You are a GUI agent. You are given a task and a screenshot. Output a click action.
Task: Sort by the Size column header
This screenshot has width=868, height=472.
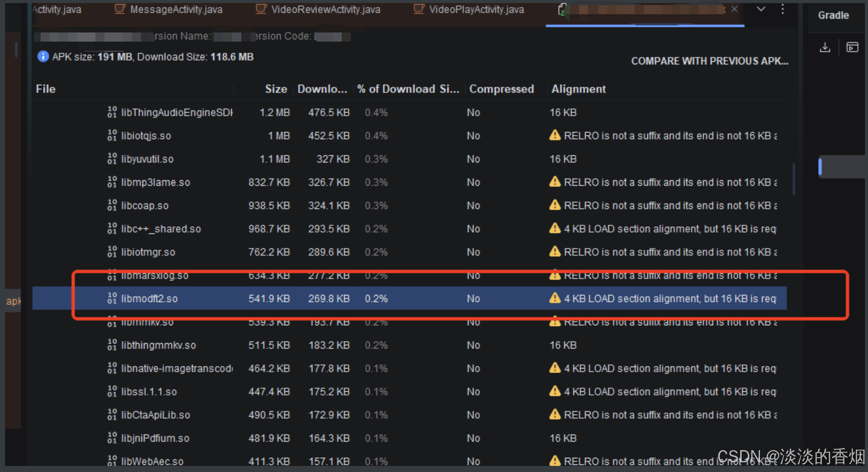coord(276,89)
